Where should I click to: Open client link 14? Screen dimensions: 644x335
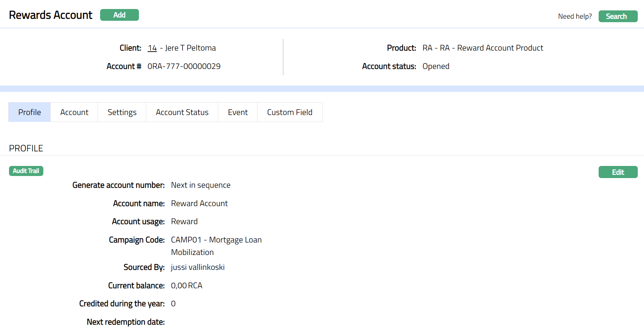[x=152, y=48]
